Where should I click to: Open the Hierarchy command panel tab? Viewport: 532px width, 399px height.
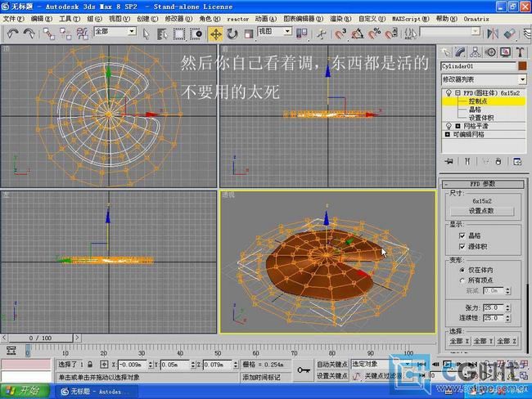[475, 52]
